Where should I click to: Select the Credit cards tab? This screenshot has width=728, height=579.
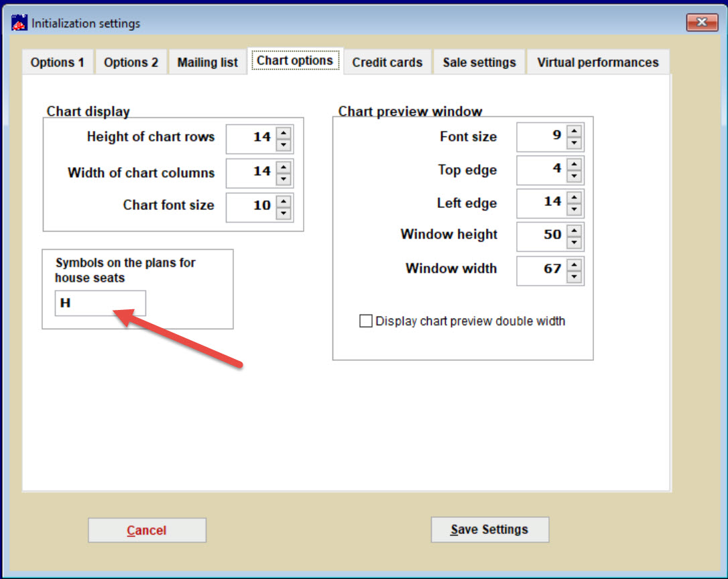pos(387,62)
